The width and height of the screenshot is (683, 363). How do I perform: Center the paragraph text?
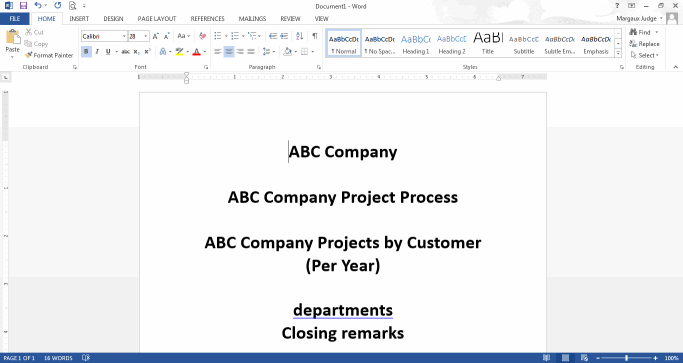(x=229, y=51)
